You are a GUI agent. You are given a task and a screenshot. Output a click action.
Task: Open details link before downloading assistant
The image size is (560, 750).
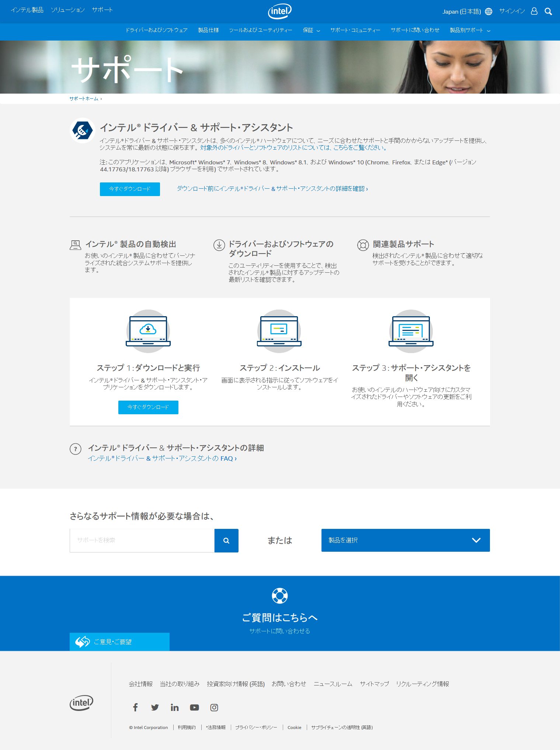[x=272, y=189]
